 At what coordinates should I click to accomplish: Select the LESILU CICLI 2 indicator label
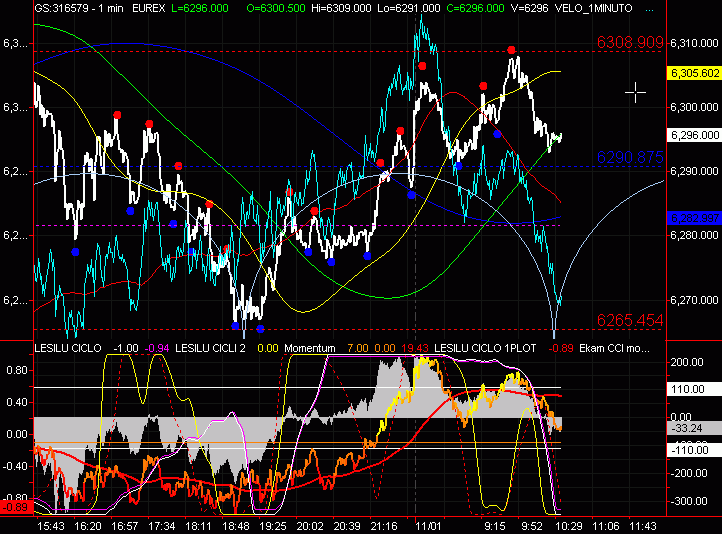click(210, 348)
